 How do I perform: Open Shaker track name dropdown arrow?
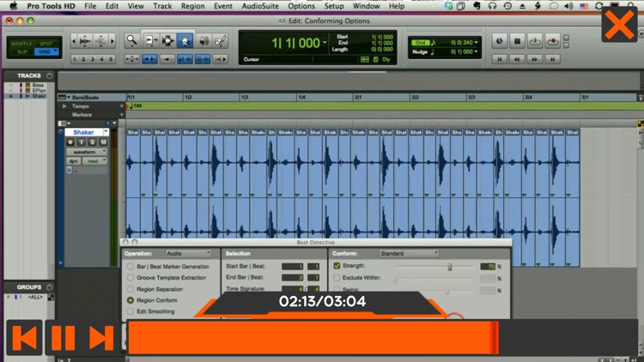(x=106, y=132)
